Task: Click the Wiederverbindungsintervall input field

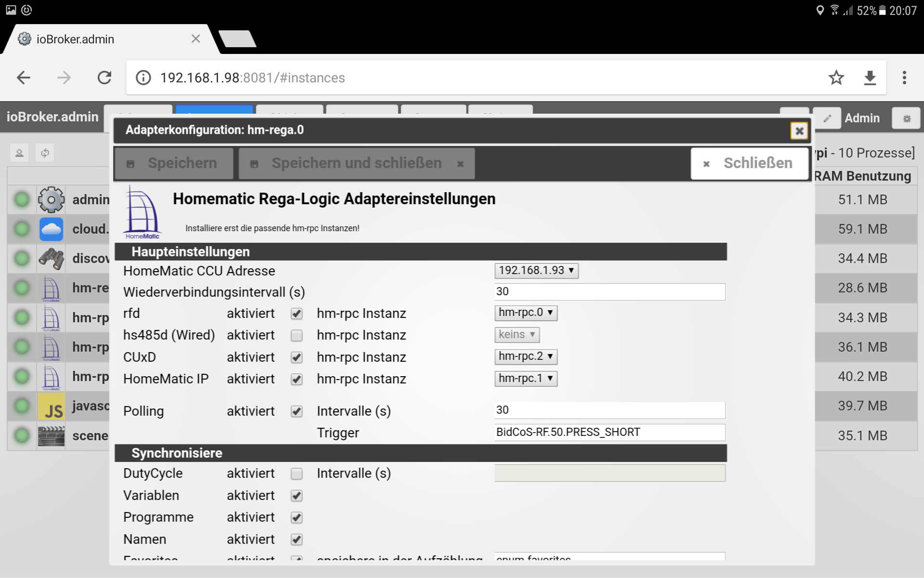Action: click(x=610, y=292)
